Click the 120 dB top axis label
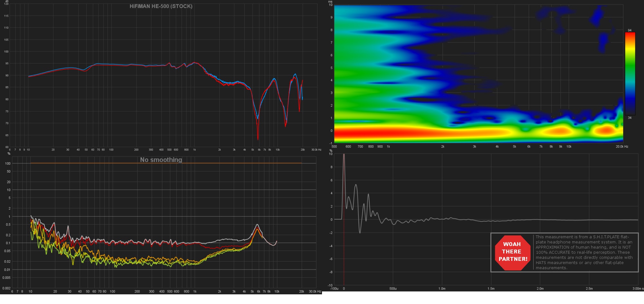The height and width of the screenshot is (304, 644). [x=6, y=4]
